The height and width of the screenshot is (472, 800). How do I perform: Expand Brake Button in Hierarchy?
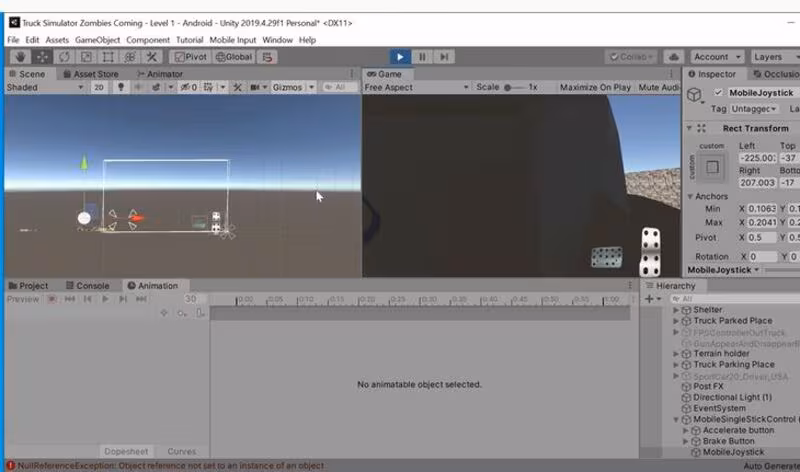tap(685, 441)
